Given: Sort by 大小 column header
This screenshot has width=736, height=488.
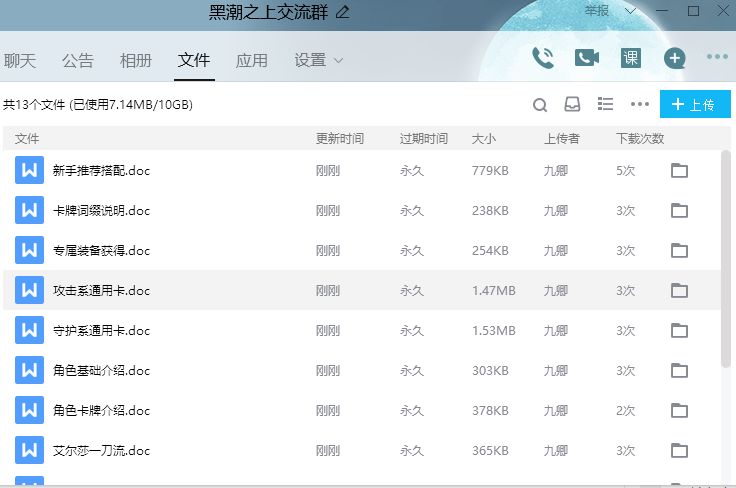Looking at the screenshot, I should (x=484, y=138).
